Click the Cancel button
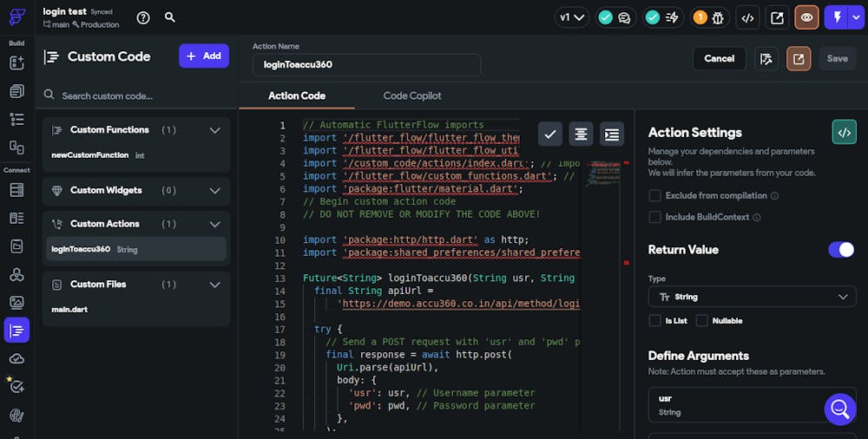 coord(719,58)
